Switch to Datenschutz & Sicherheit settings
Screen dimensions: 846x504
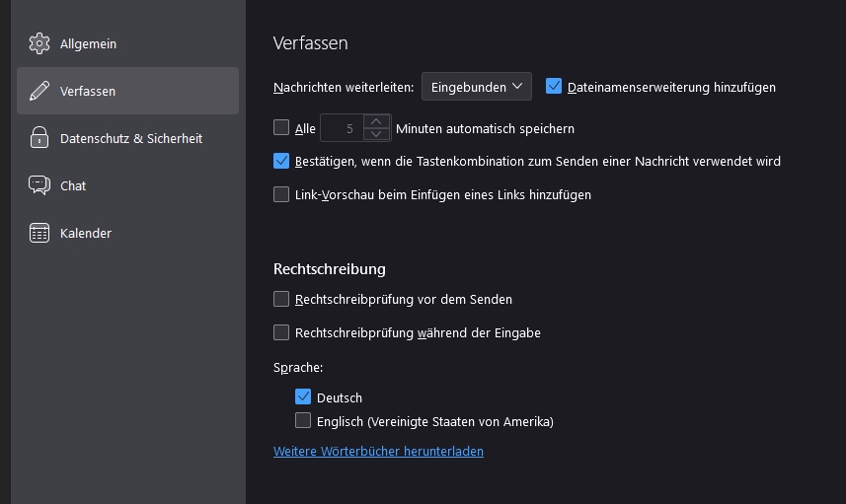[x=130, y=138]
